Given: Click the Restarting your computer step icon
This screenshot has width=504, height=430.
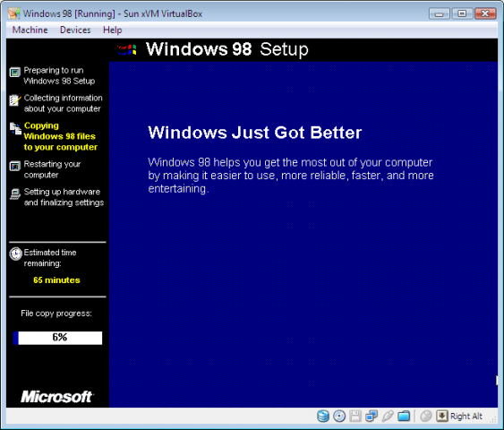Looking at the screenshot, I should [x=15, y=167].
